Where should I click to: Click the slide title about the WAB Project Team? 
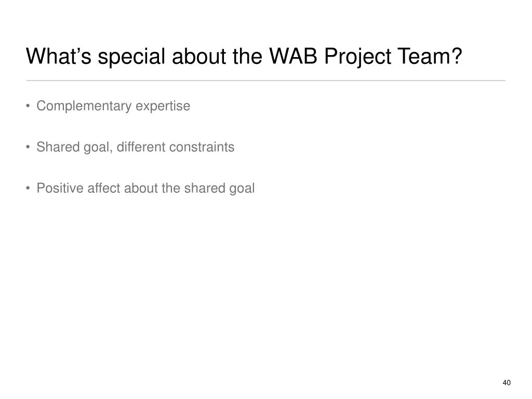tap(244, 56)
